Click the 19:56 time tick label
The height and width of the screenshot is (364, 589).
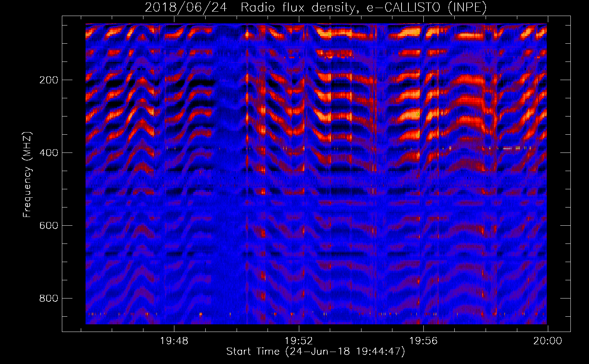(423, 341)
